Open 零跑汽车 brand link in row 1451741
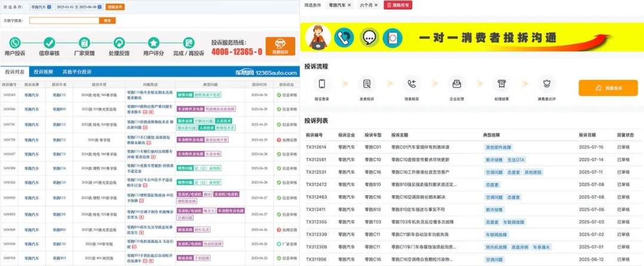 click(x=32, y=125)
